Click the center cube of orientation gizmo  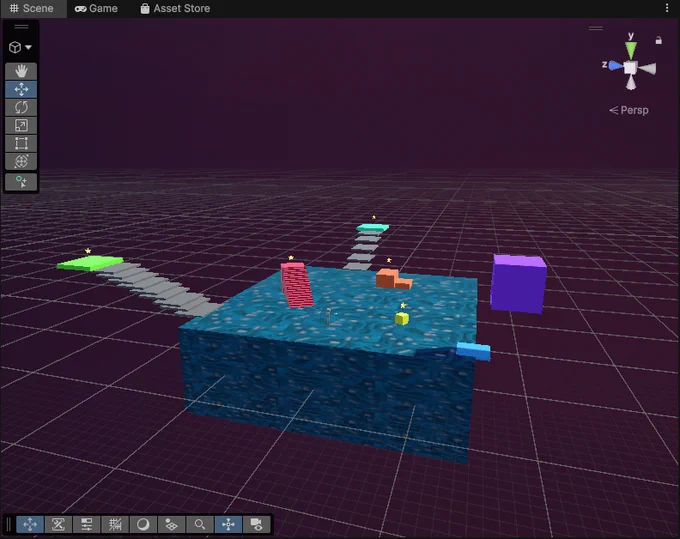coord(631,68)
